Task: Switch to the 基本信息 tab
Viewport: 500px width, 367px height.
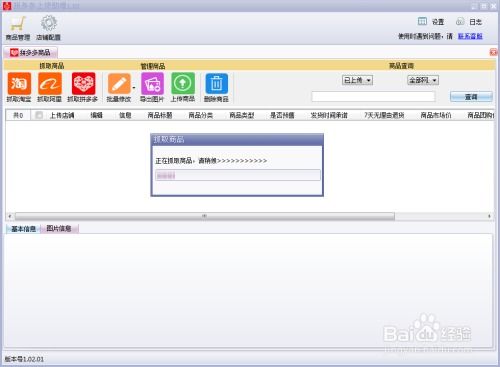Action: click(23, 229)
